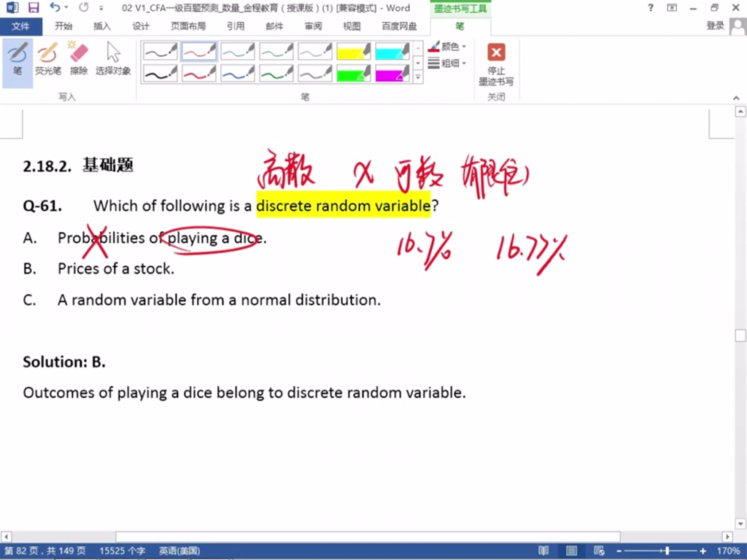747x560 pixels.
Task: Pick the yellow highlighter pen swatch
Action: coord(354,51)
